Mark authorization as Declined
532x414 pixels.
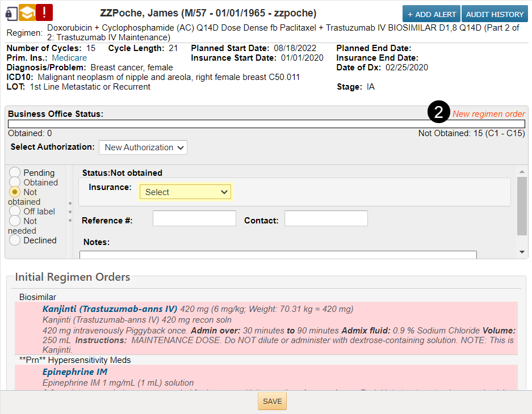coord(15,240)
